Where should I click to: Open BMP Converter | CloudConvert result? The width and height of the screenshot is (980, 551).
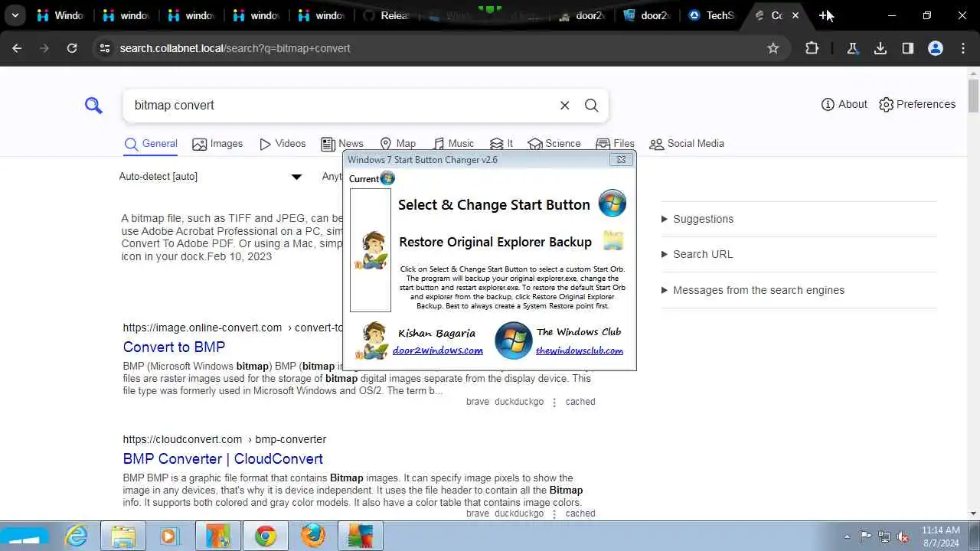[223, 458]
